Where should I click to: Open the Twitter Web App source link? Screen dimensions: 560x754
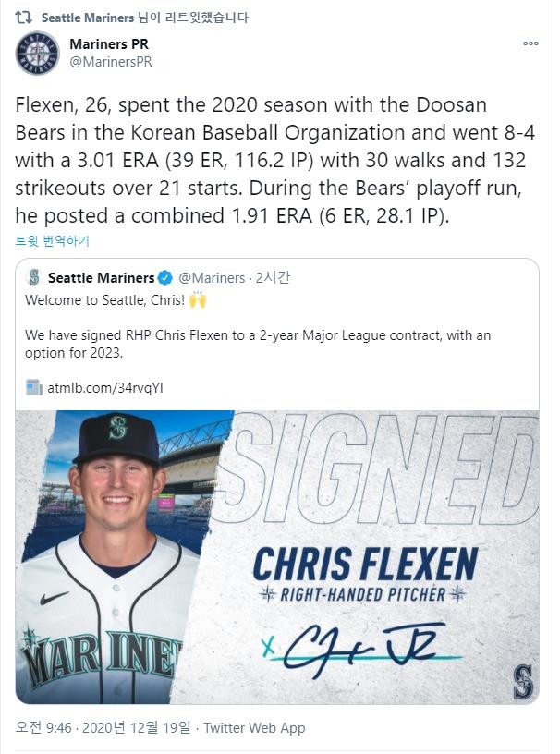[254, 728]
